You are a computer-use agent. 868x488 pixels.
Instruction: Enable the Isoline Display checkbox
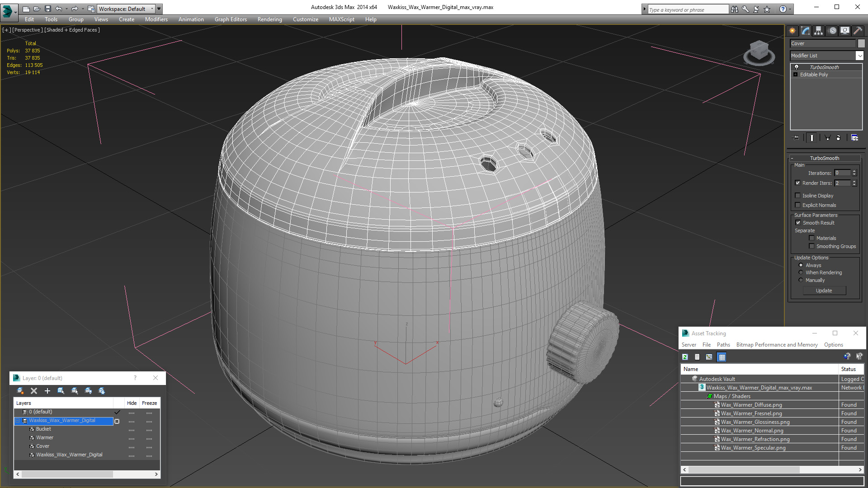click(798, 196)
